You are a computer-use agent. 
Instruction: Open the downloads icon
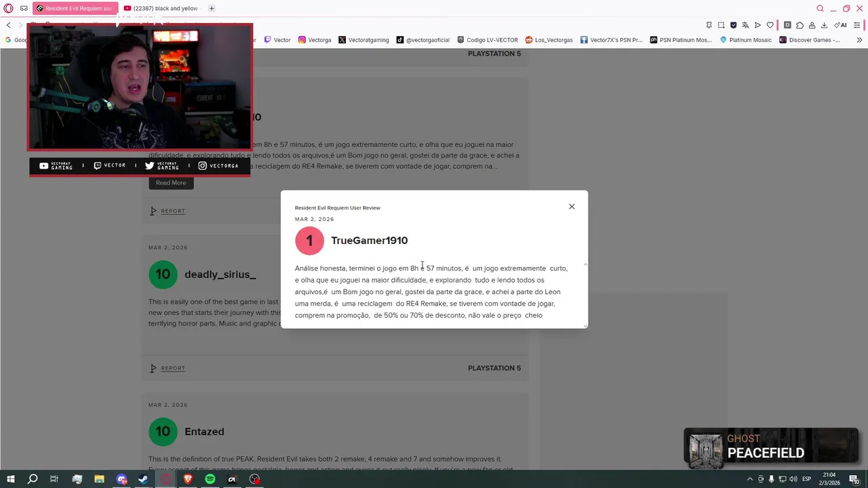[x=824, y=25]
